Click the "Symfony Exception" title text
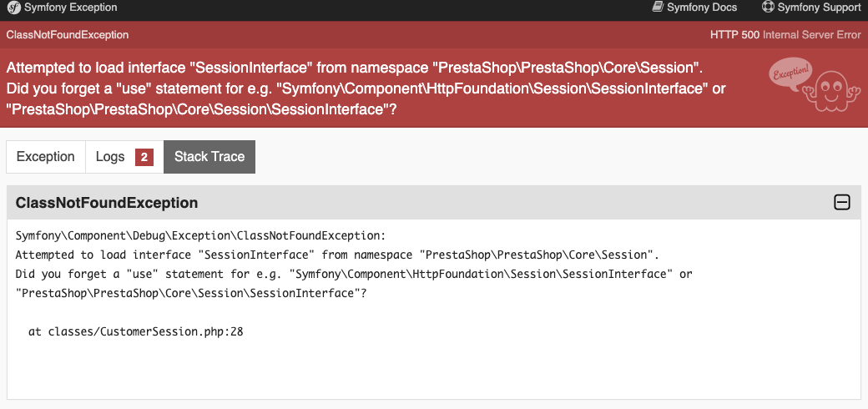The image size is (868, 409). [71, 8]
